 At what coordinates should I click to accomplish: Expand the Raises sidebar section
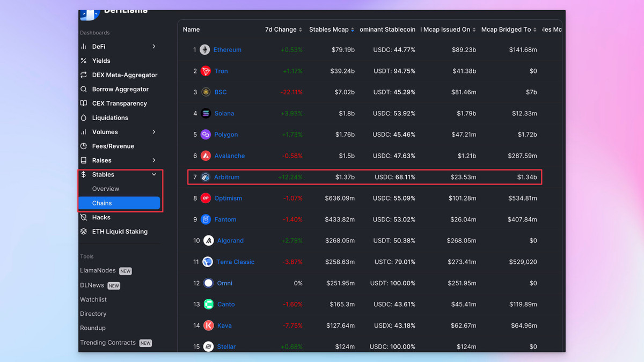(154, 160)
